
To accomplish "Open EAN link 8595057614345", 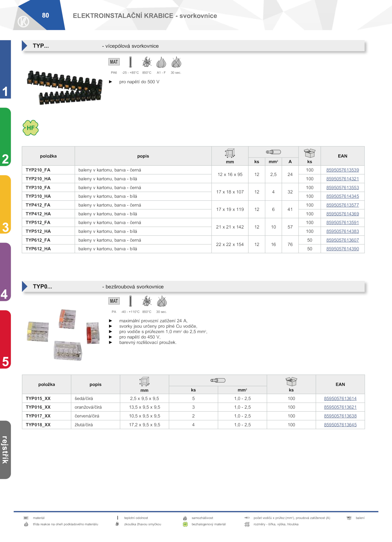I will (x=343, y=196).
